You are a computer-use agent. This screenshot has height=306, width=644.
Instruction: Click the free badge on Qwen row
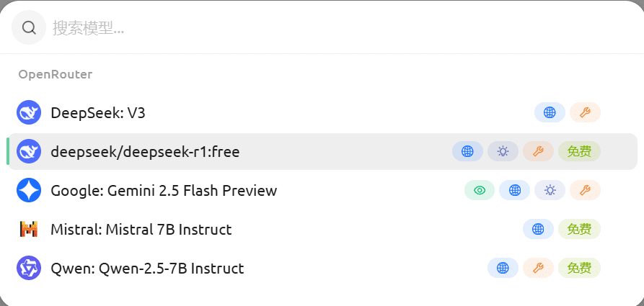pos(579,268)
